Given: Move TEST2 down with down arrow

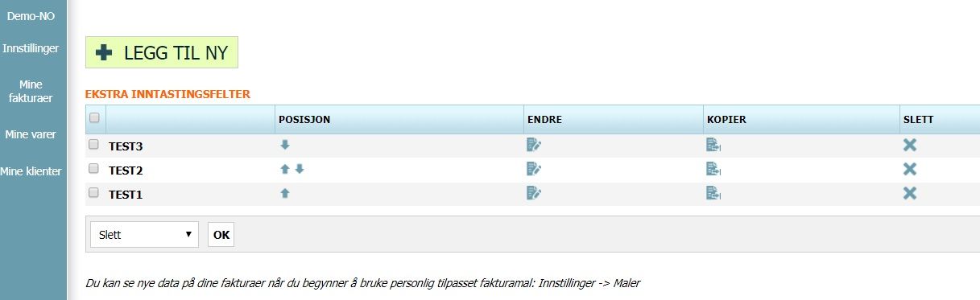Looking at the screenshot, I should tap(300, 169).
